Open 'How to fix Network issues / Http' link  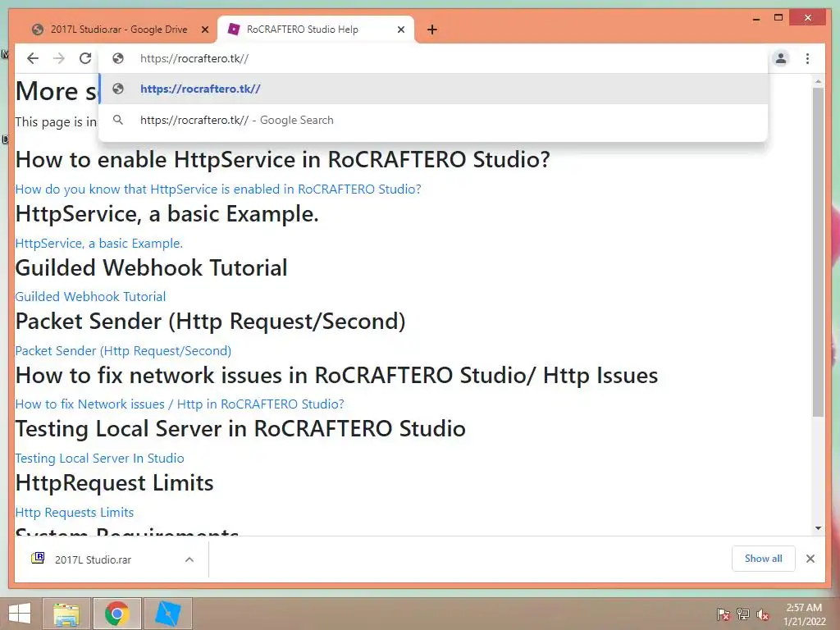coord(180,404)
